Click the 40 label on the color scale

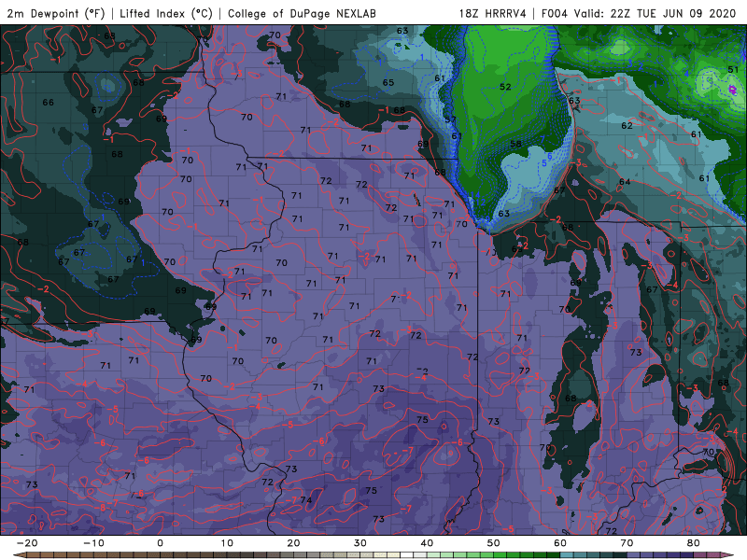427,543
